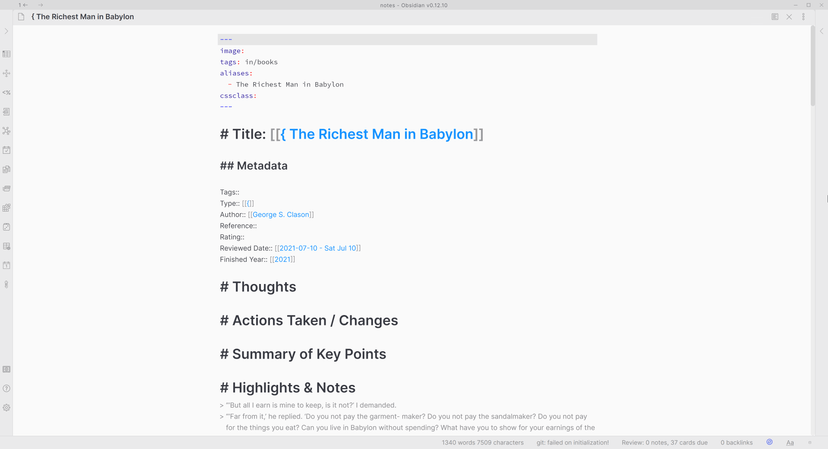828x449 pixels.
Task: Click the vertical scrollbar thumb
Action: [x=813, y=66]
